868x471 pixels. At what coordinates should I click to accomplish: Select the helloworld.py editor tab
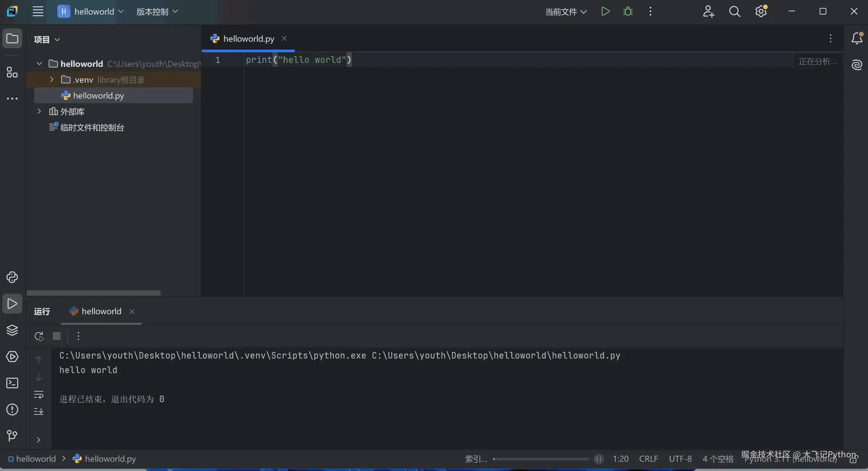coord(248,39)
